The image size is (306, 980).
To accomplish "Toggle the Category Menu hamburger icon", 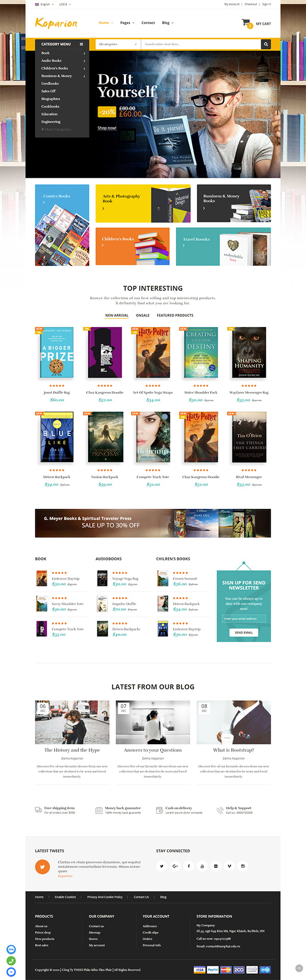I will (x=81, y=44).
